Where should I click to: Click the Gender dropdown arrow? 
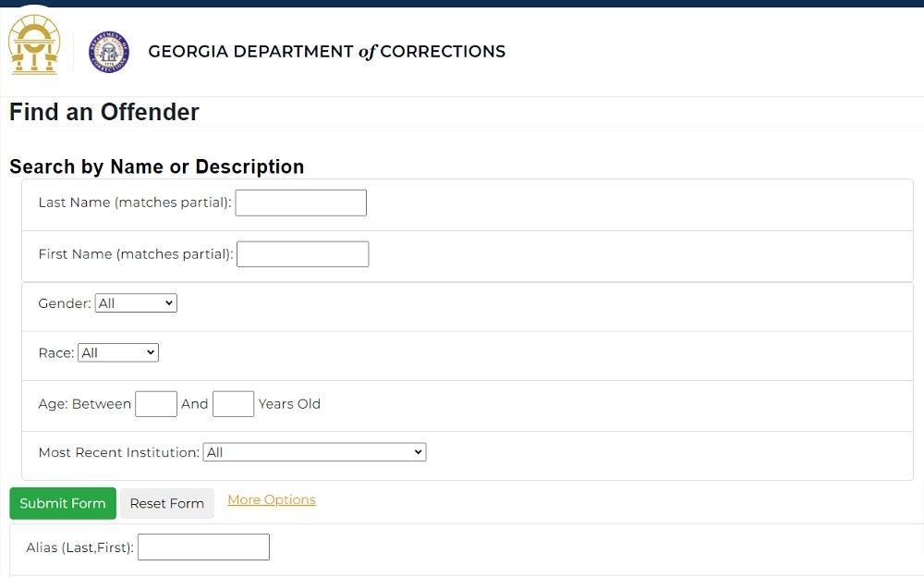pyautogui.click(x=167, y=302)
